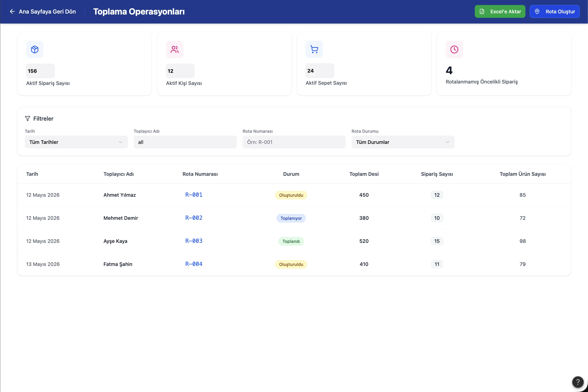Image resolution: width=588 pixels, height=392 pixels.
Task: Click the name Ayşe Kaya
Action: (115, 241)
